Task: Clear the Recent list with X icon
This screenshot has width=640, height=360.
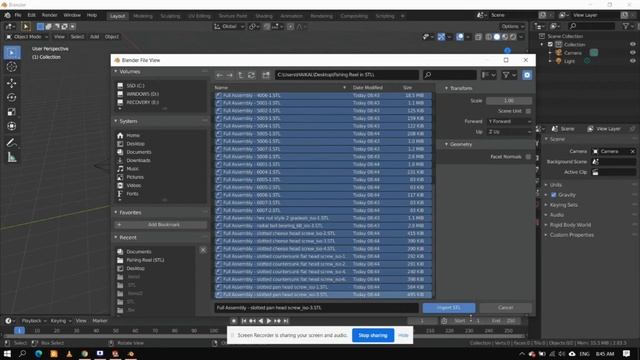Action: pyautogui.click(x=203, y=250)
